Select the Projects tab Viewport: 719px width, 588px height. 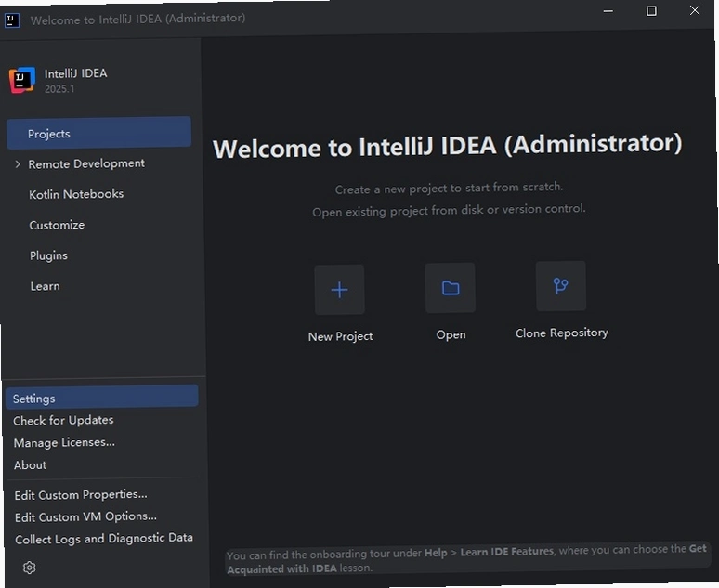coord(98,133)
